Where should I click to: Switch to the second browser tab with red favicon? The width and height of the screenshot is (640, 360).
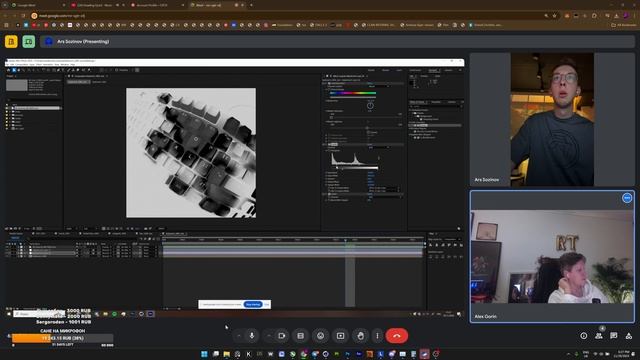(x=97, y=5)
